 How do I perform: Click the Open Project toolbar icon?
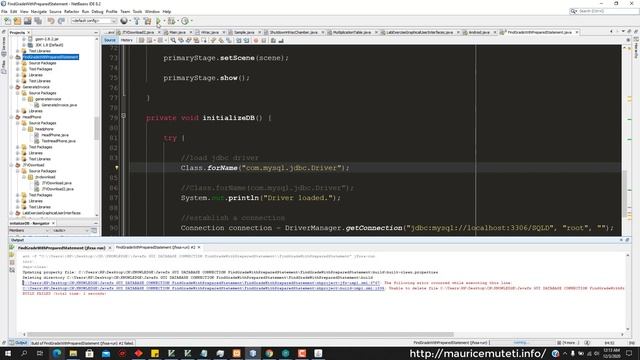point(27,21)
